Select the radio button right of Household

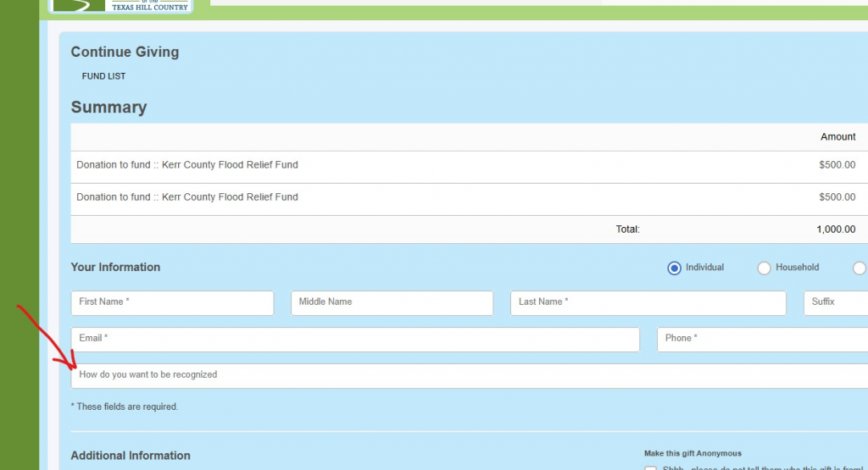pyautogui.click(x=859, y=268)
